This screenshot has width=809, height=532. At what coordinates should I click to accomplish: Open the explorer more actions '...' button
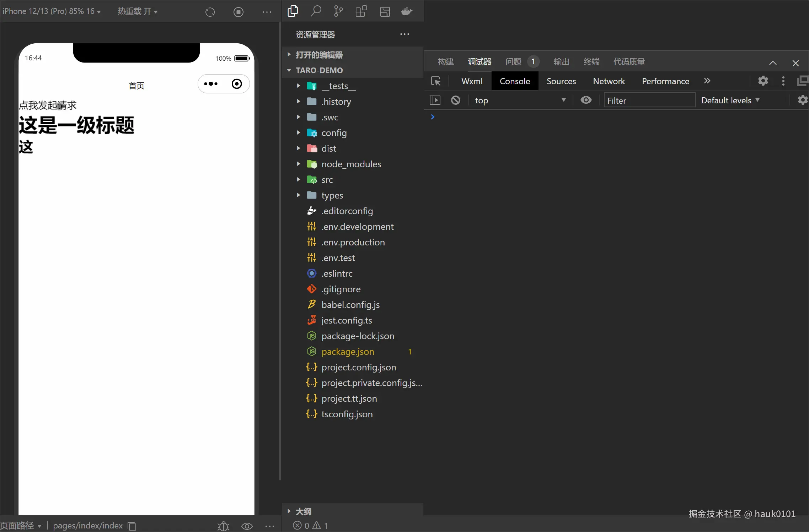click(404, 34)
